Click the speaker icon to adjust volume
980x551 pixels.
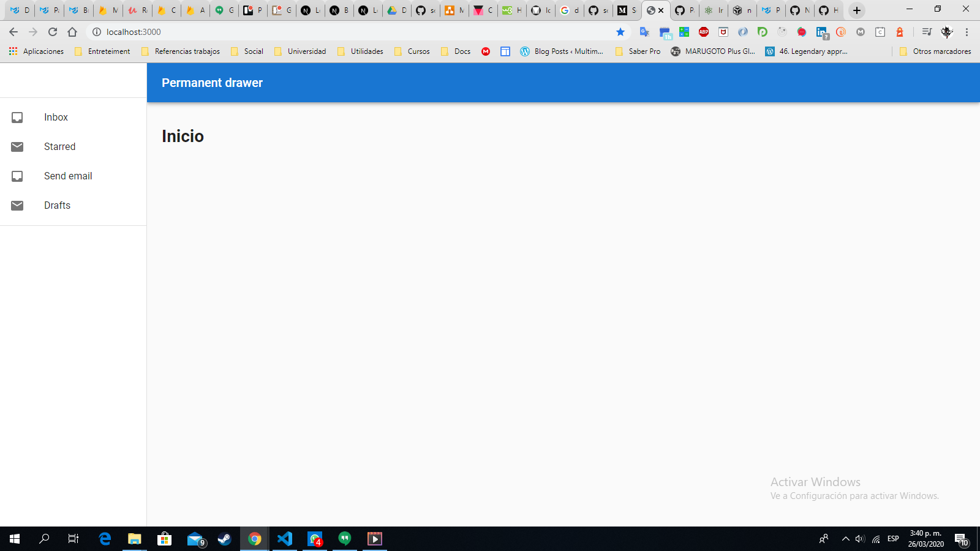(x=859, y=539)
